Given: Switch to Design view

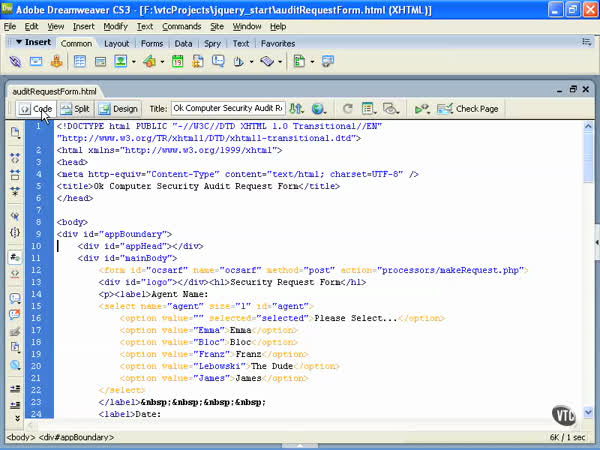Looking at the screenshot, I should pyautogui.click(x=118, y=108).
